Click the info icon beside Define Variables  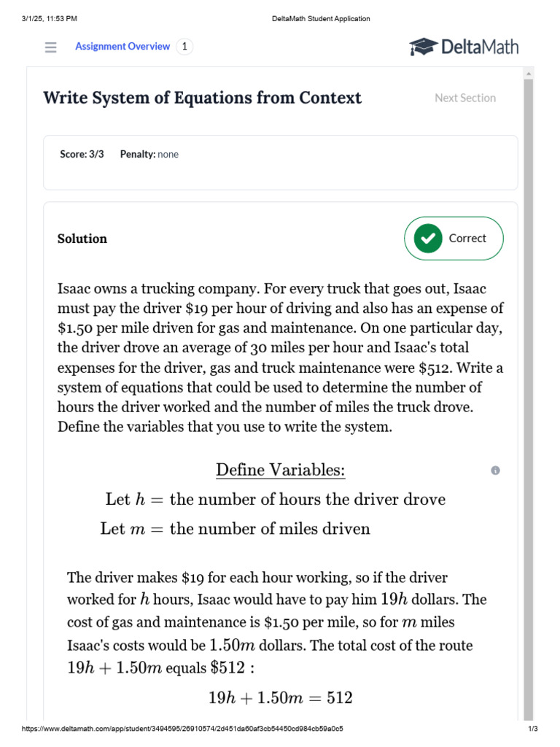(x=496, y=471)
